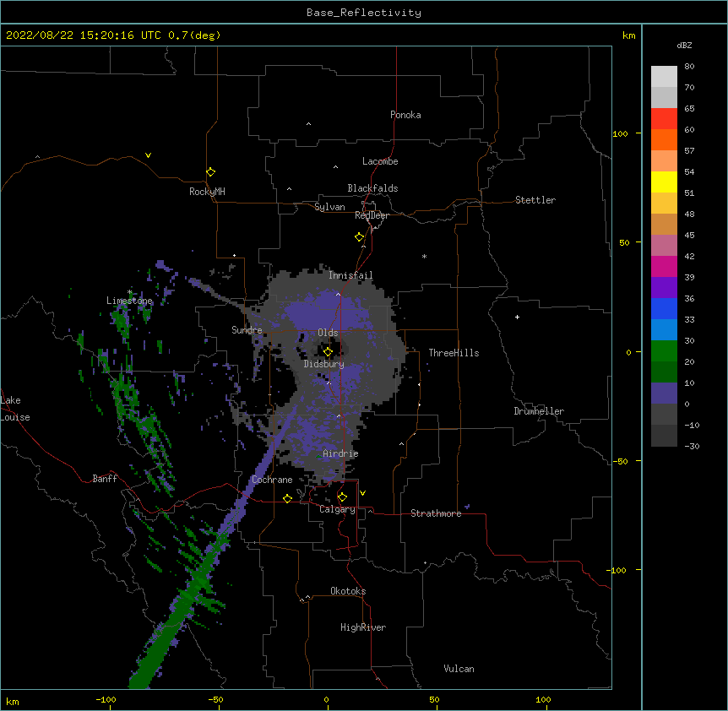Click the Sylvan label

click(x=329, y=207)
